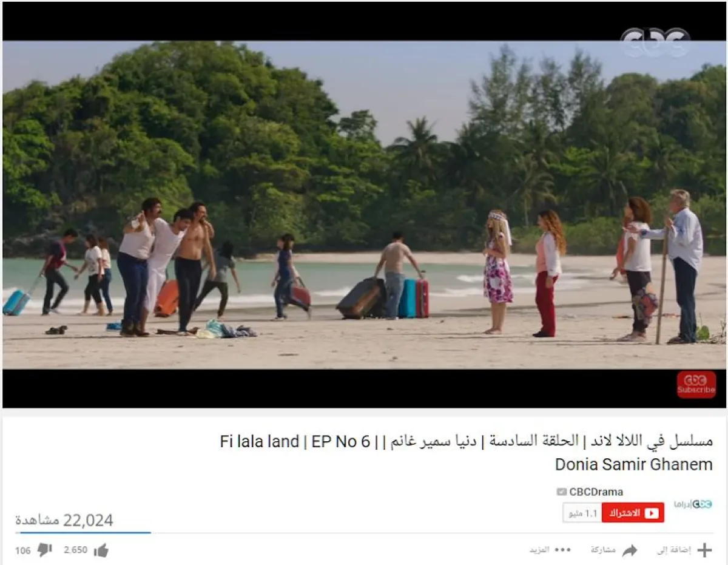Click the 2,650 likes count

[76, 550]
